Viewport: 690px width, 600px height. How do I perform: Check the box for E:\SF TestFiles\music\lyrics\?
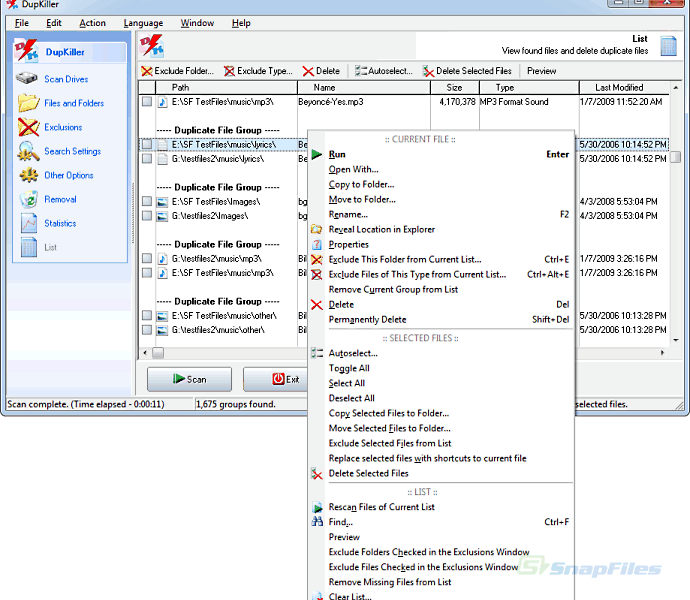click(x=147, y=144)
